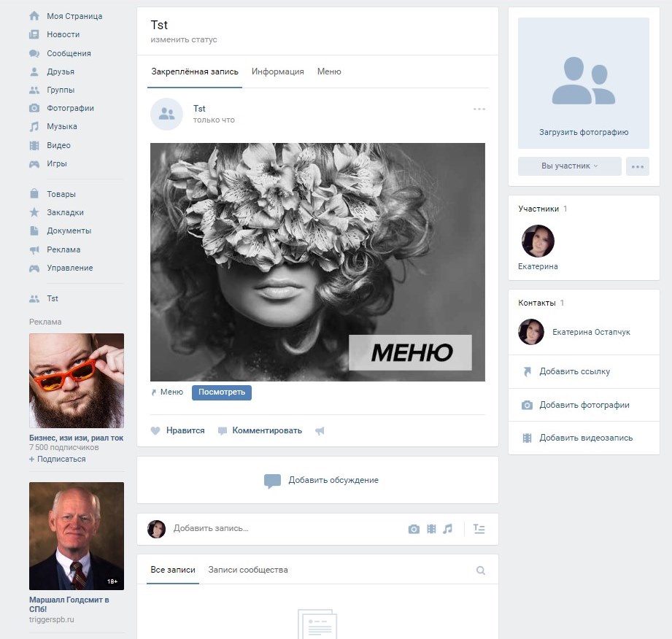
Task: Attach photo via camera icon in post box
Action: (414, 529)
